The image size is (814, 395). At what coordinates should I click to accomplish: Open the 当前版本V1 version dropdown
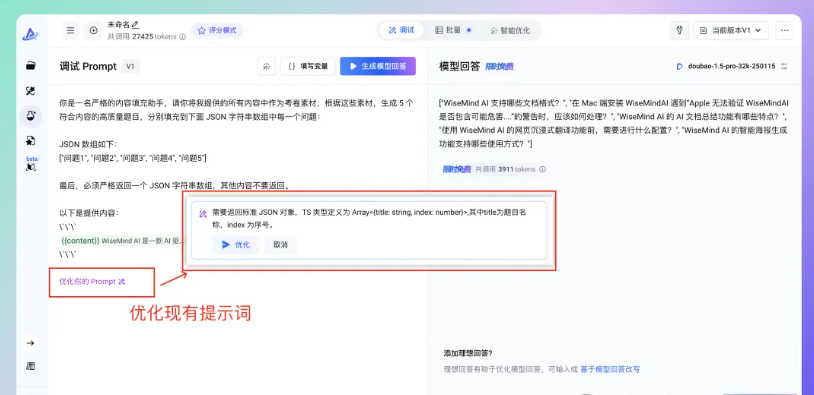731,31
